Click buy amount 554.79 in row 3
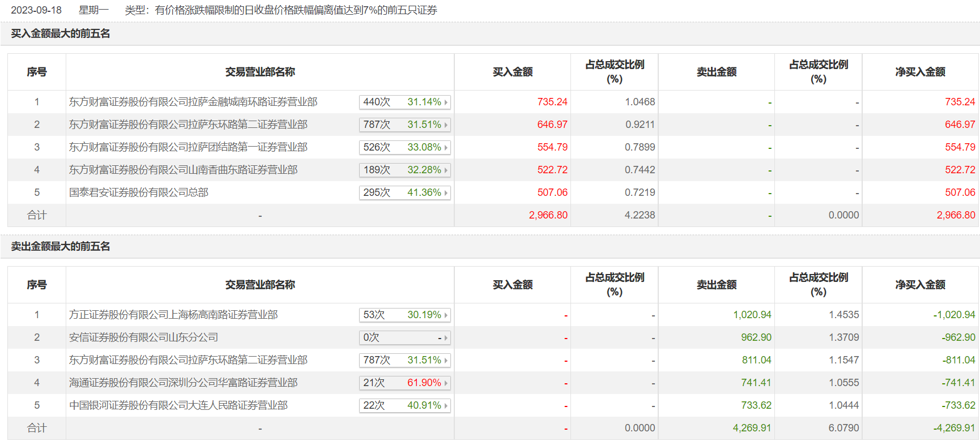Screen dimensions: 980x441 click(x=552, y=147)
